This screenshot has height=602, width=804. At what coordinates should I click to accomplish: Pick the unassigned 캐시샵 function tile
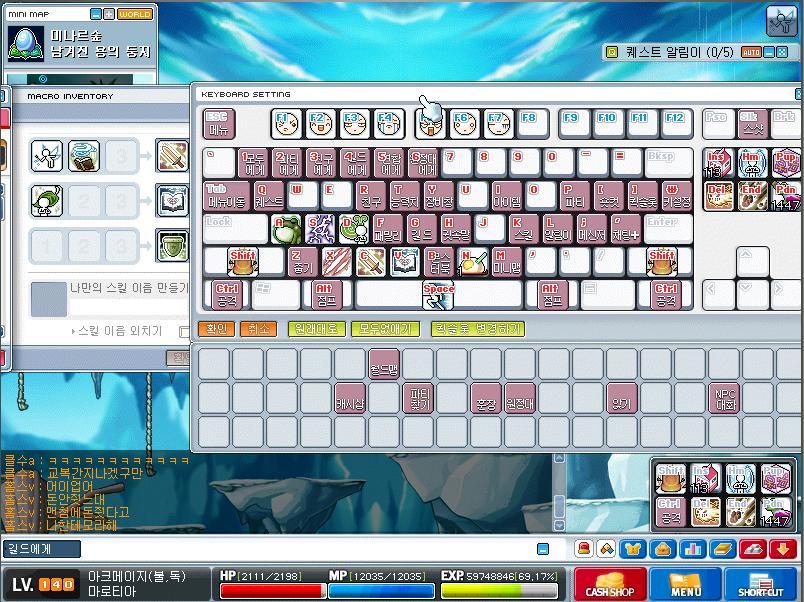click(350, 398)
